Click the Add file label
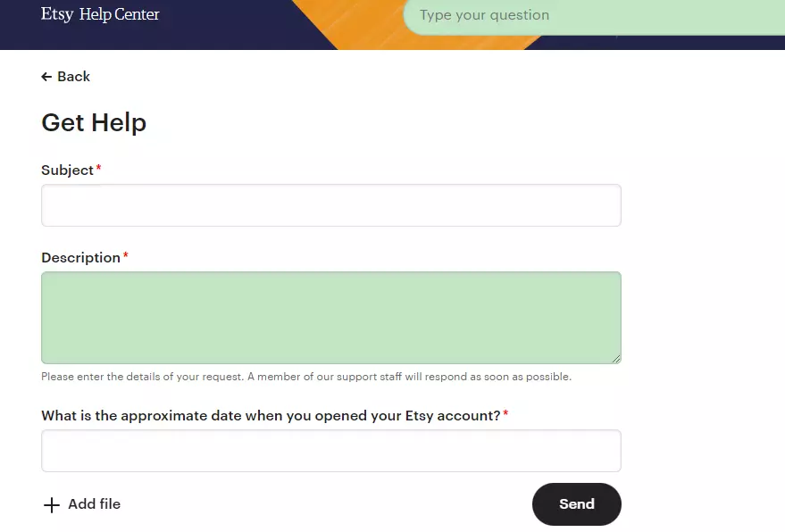The image size is (785, 532). (93, 504)
